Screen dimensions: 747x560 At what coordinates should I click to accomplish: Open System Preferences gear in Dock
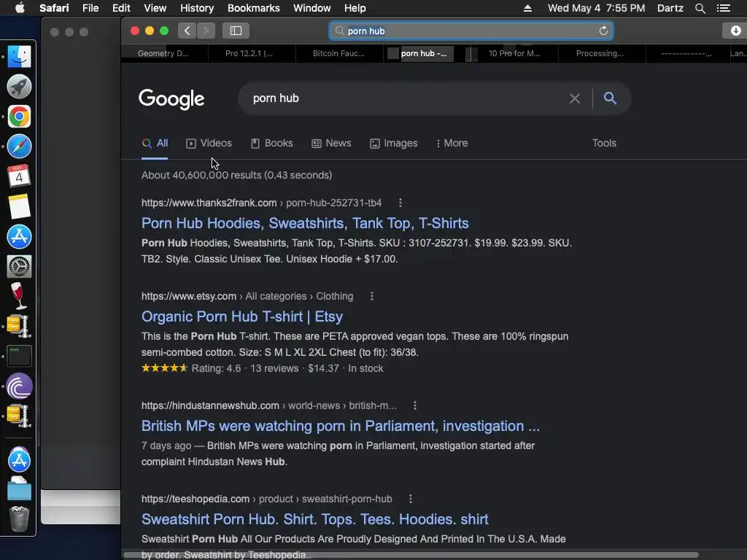pos(19,267)
